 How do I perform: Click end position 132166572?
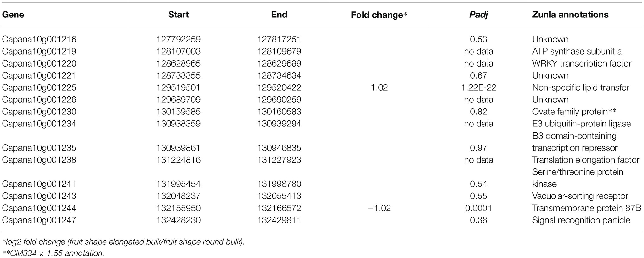279,208
